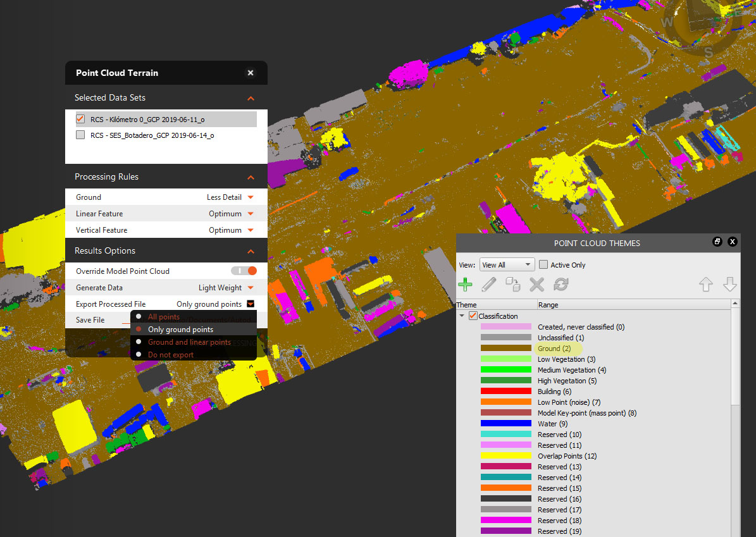Image resolution: width=756 pixels, height=537 pixels.
Task: Click the Ground (2) brown color swatch
Action: (x=505, y=349)
